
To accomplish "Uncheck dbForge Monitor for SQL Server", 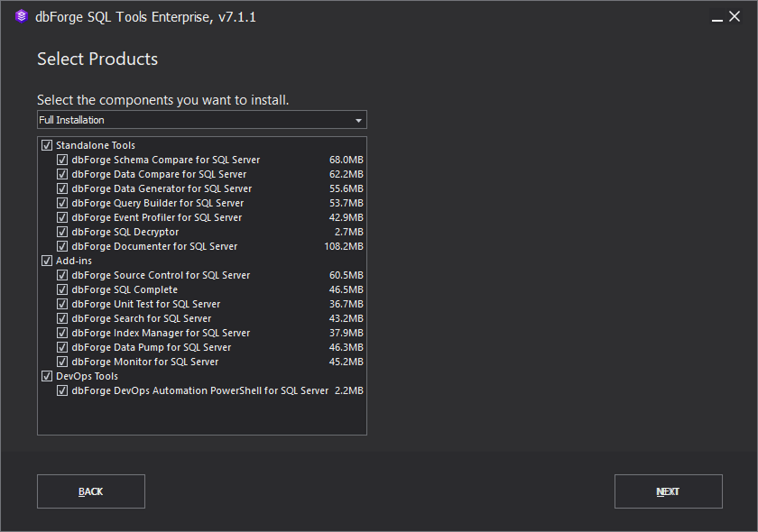I will (x=62, y=362).
